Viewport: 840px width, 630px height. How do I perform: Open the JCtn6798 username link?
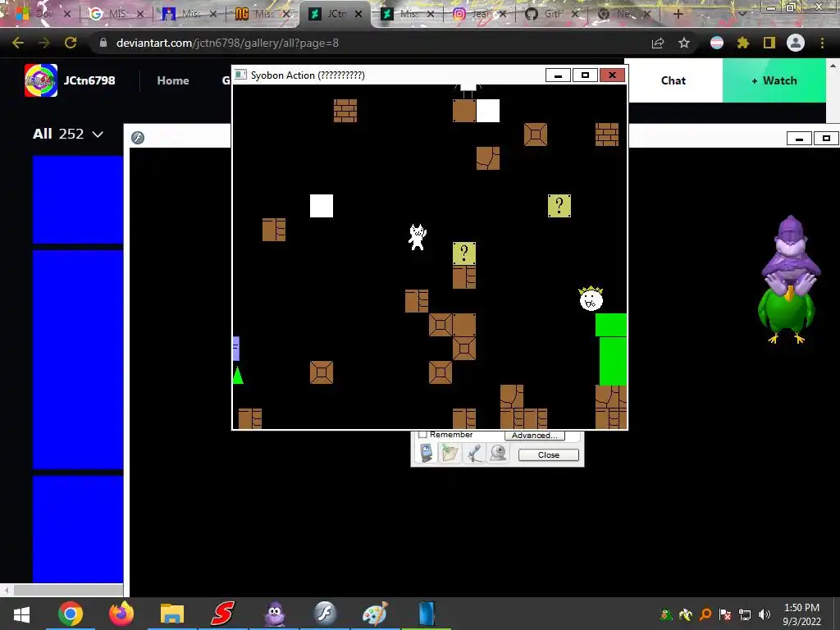point(89,80)
